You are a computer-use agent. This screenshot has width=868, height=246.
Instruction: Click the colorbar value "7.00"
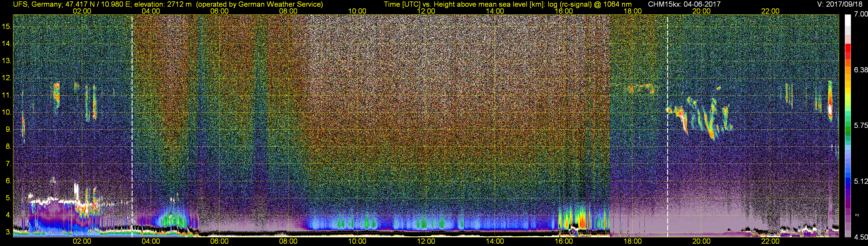pos(860,14)
